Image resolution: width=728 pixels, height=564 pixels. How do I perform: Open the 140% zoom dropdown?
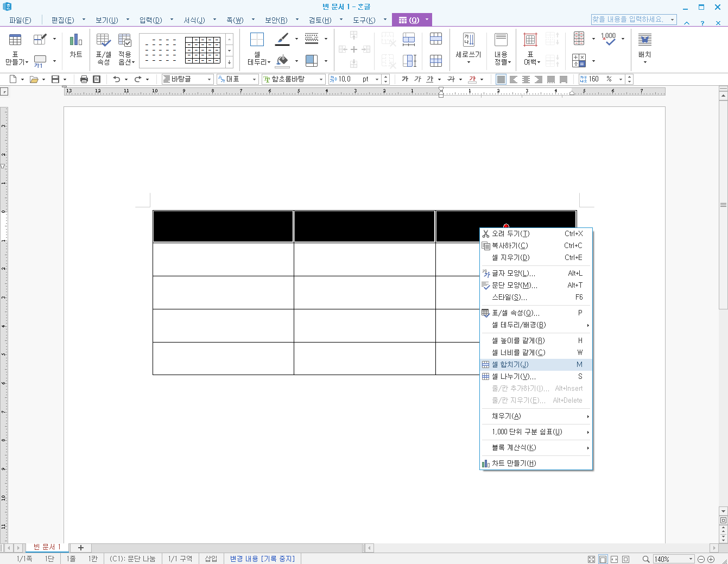[691, 559]
